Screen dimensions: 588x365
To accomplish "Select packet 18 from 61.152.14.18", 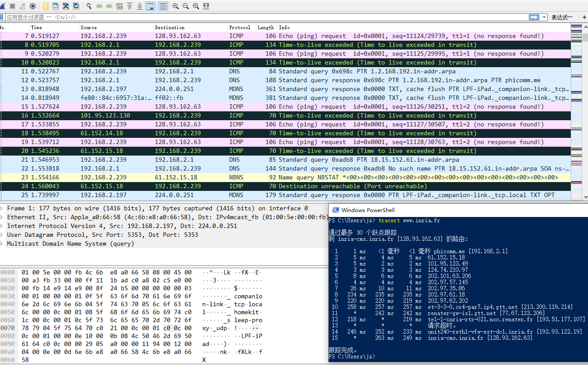I will [x=285, y=133].
